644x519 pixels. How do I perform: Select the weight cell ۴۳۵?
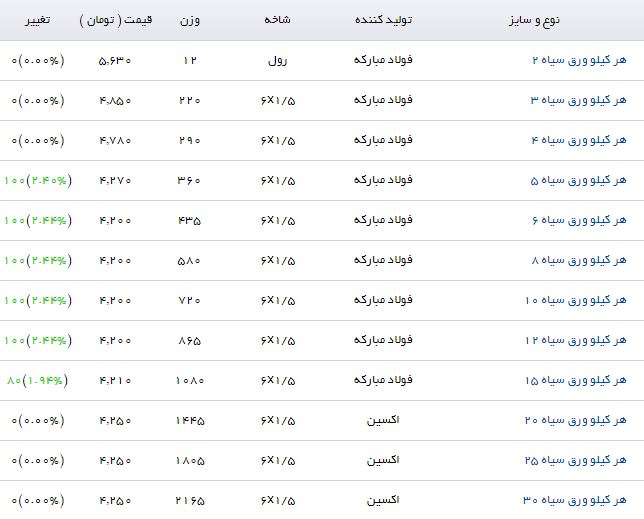189,221
